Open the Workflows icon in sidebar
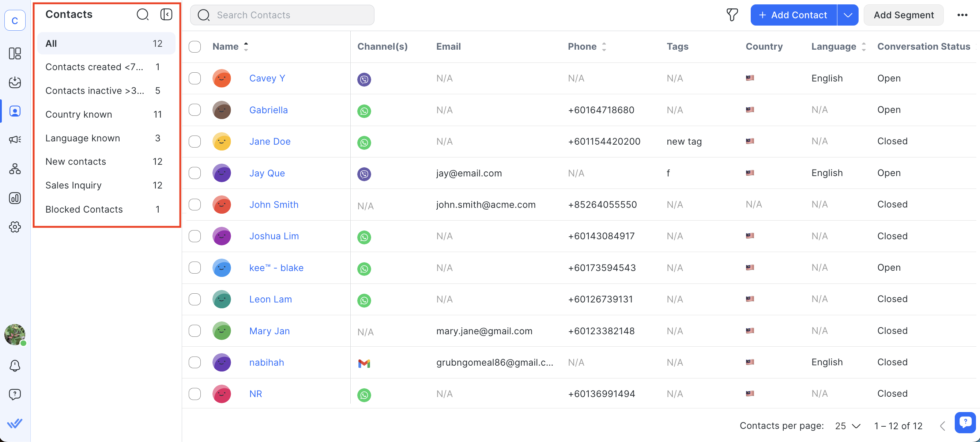 pos(15,169)
